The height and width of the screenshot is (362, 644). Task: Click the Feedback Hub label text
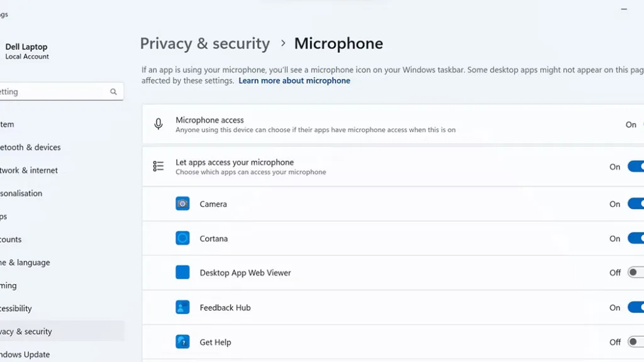click(x=225, y=307)
